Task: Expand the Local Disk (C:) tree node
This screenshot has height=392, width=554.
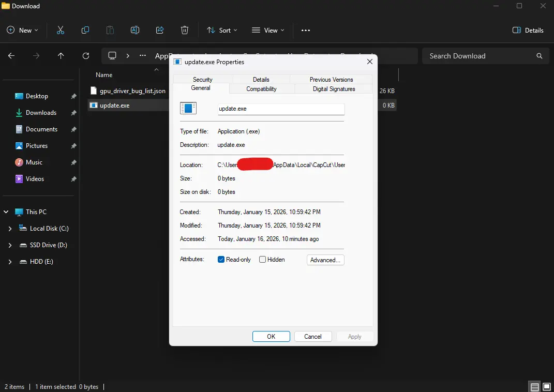Action: click(10, 229)
